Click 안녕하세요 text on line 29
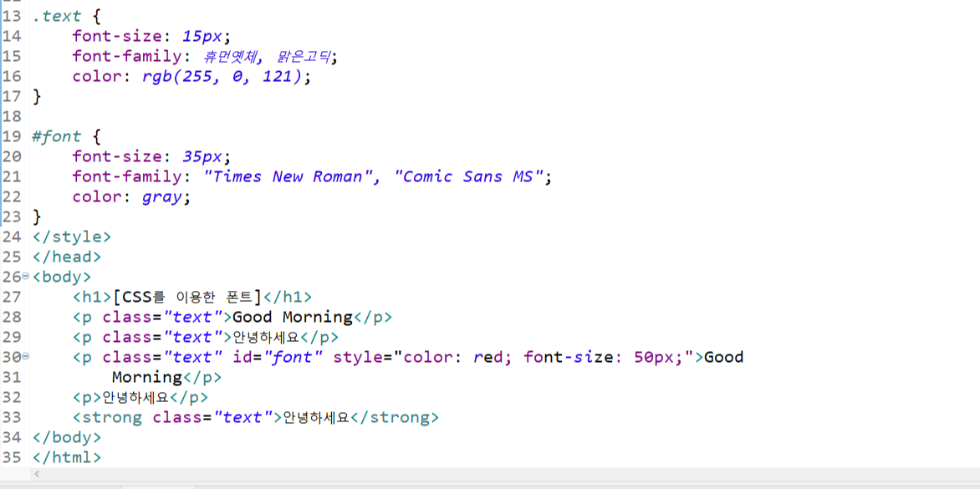Screen dimensions: 980x489 [266, 337]
